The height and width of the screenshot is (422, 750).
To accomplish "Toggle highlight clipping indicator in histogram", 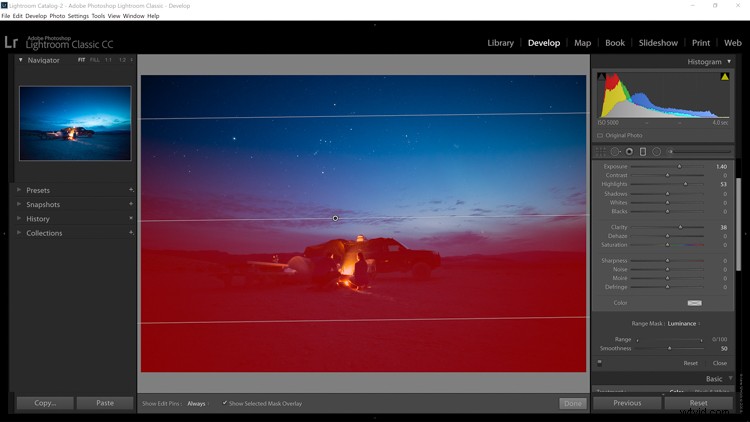I will click(725, 77).
